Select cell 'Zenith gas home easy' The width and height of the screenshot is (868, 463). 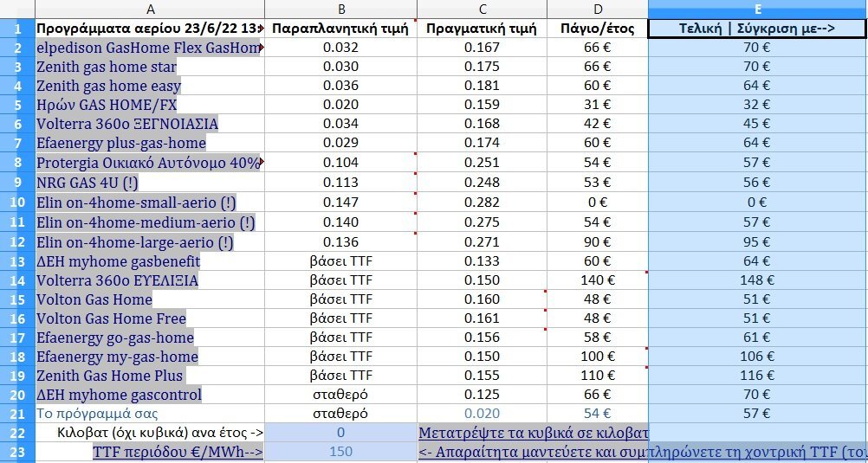(x=150, y=86)
